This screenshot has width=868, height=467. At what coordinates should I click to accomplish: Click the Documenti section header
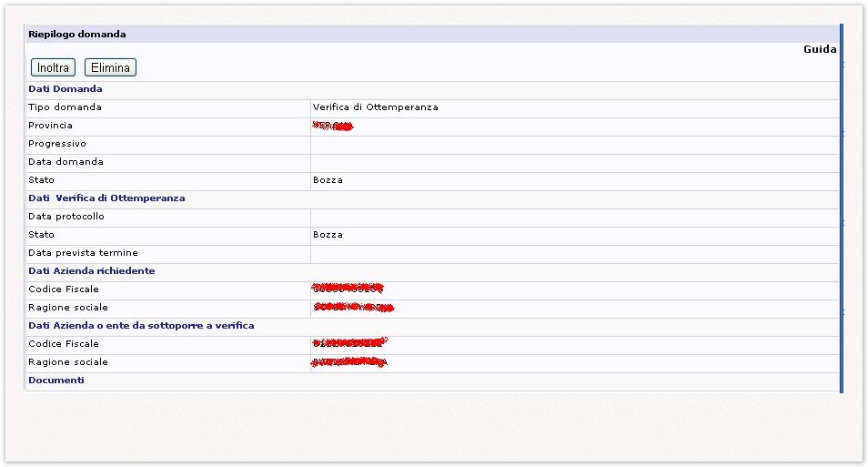[56, 381]
